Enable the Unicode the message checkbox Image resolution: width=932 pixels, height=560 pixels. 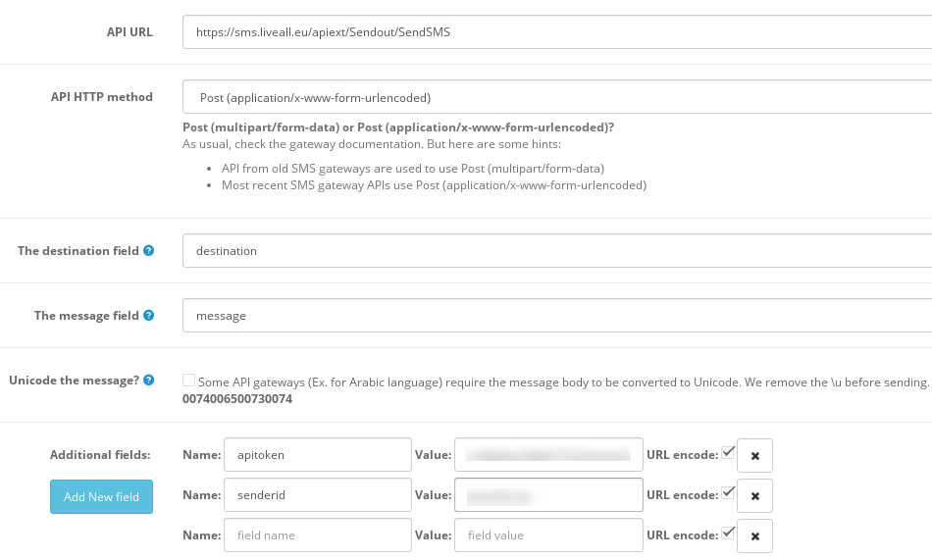click(188, 380)
